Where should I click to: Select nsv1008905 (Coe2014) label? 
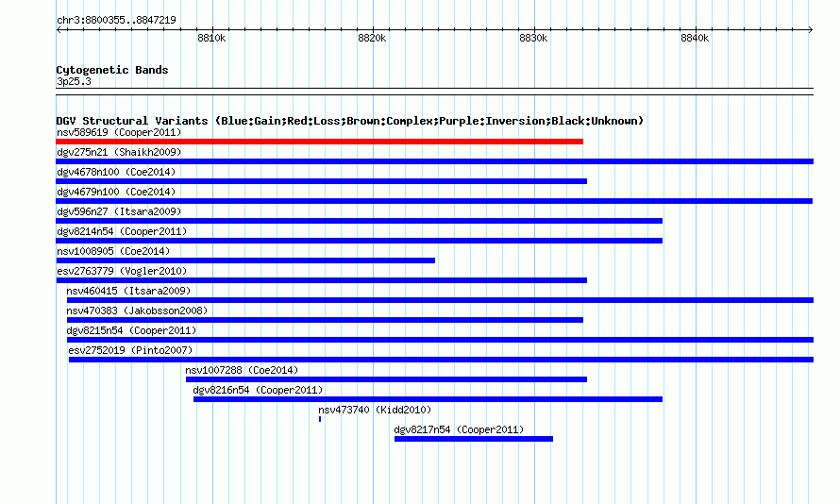pos(113,251)
